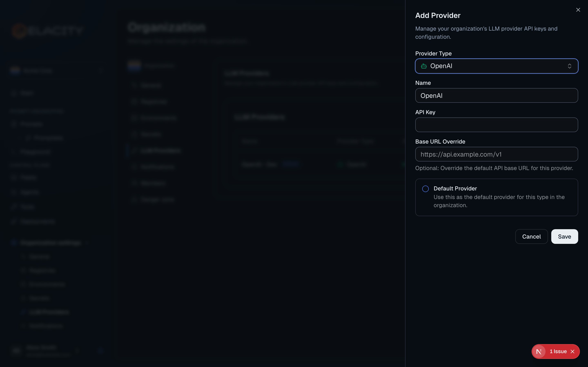Enable the Default Provider radio button
The height and width of the screenshot is (367, 588).
pyautogui.click(x=425, y=189)
